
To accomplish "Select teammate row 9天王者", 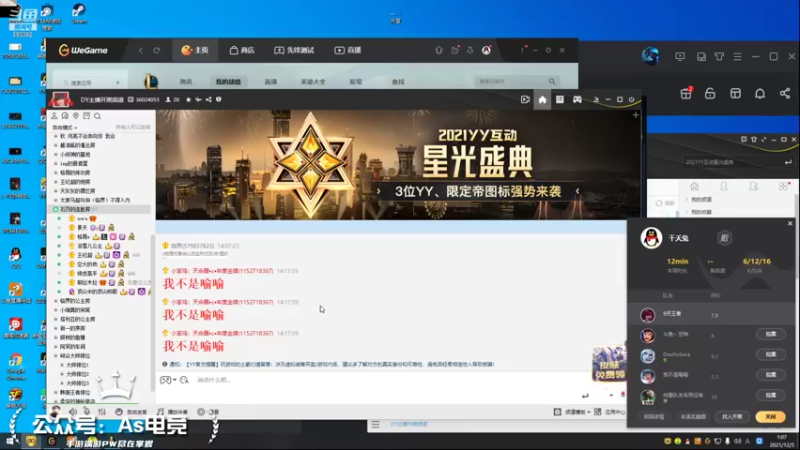I will click(x=712, y=315).
